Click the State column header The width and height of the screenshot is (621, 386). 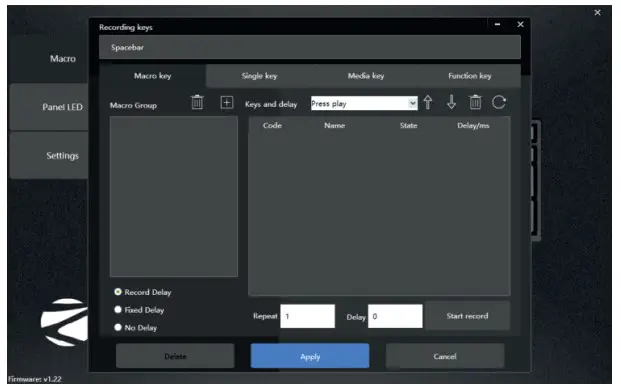(408, 125)
